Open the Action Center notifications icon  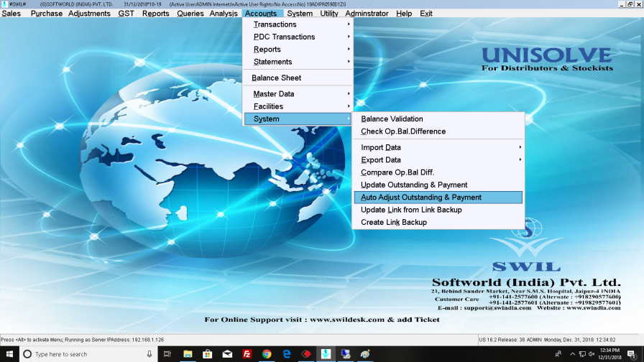[632, 354]
